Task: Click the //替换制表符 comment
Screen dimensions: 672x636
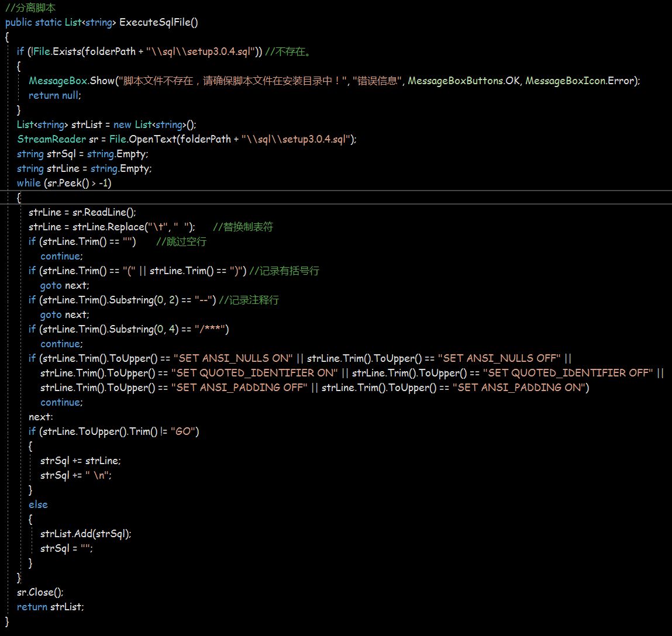Action: (x=243, y=227)
